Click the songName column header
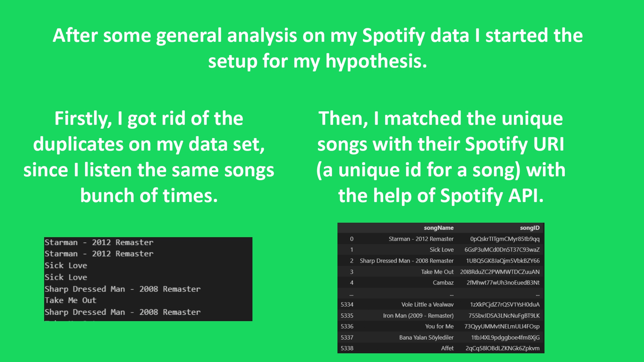 [x=438, y=228]
